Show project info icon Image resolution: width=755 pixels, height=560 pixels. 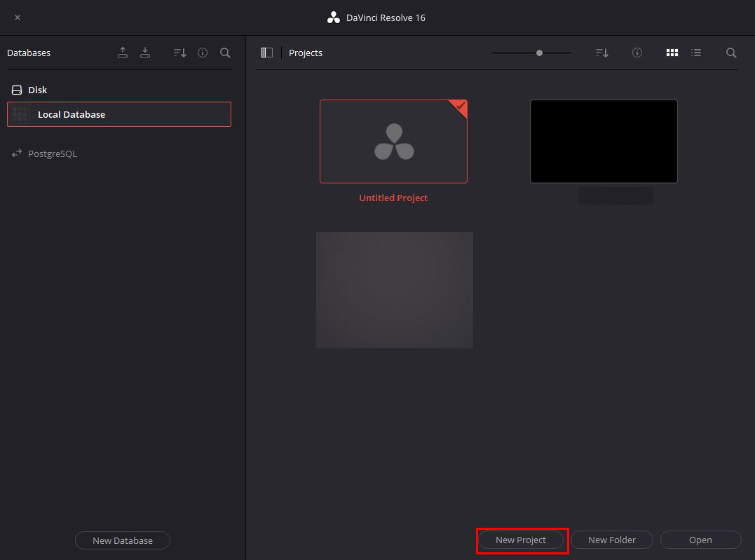click(x=637, y=53)
